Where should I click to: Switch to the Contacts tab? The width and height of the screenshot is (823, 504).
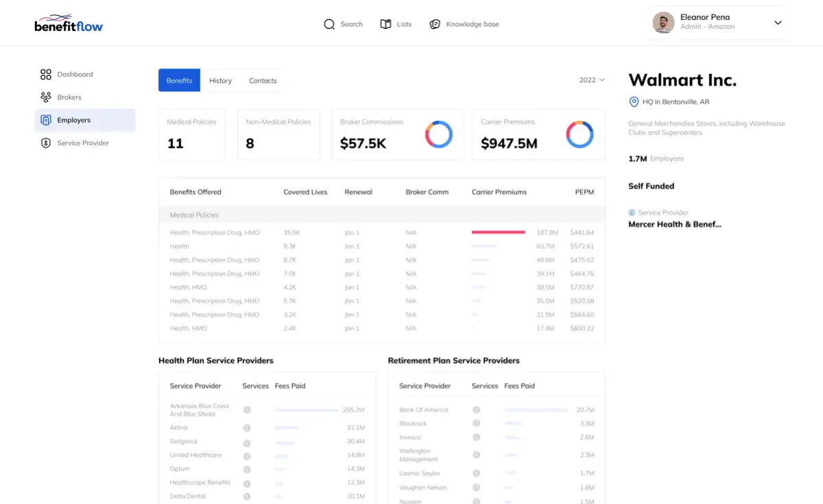tap(263, 80)
